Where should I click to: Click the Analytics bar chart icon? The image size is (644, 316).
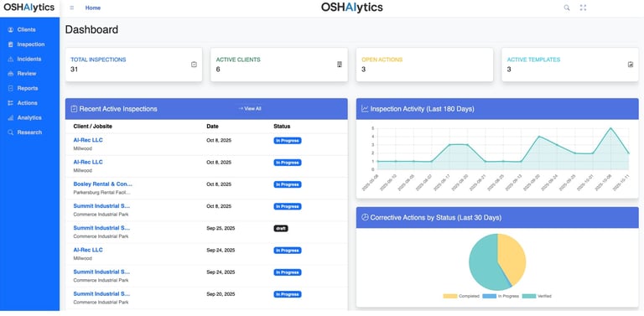(11, 118)
